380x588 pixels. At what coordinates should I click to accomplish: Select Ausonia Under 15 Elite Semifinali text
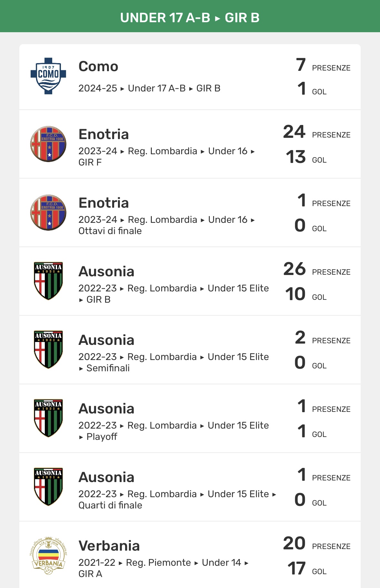coord(173,362)
